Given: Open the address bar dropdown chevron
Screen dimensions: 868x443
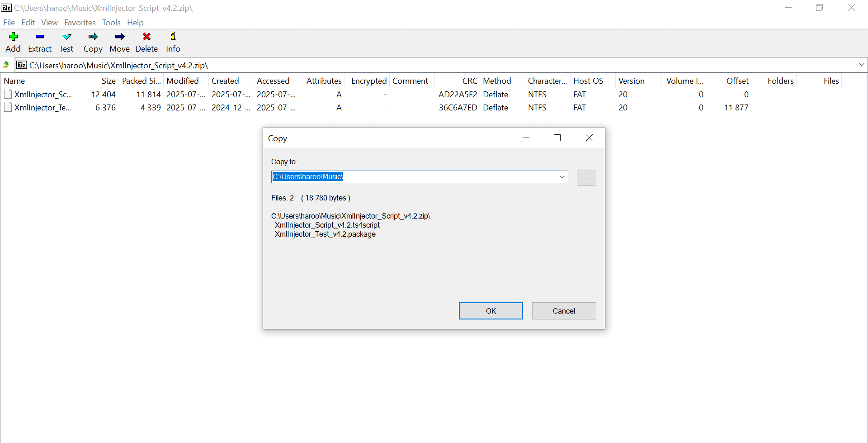Looking at the screenshot, I should 862,65.
